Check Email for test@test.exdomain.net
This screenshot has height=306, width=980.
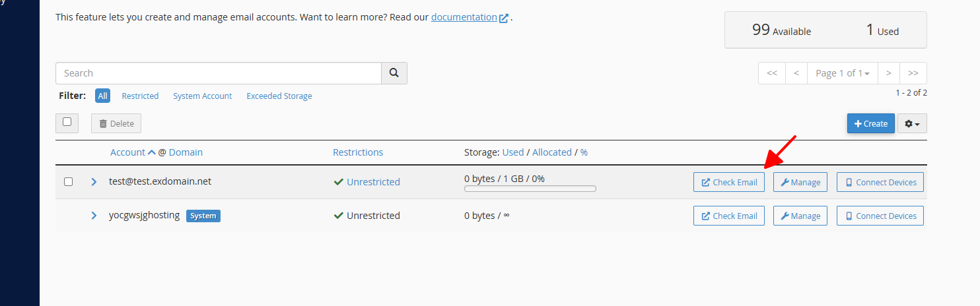pos(729,182)
